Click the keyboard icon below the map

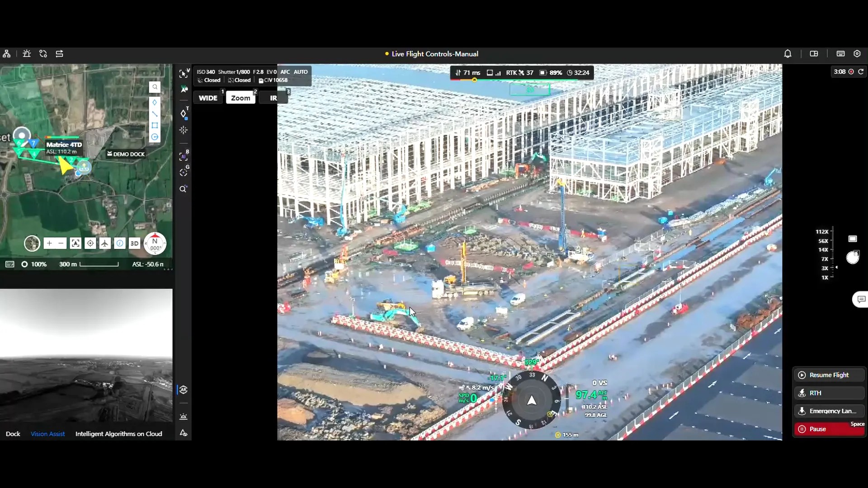coord(10,264)
